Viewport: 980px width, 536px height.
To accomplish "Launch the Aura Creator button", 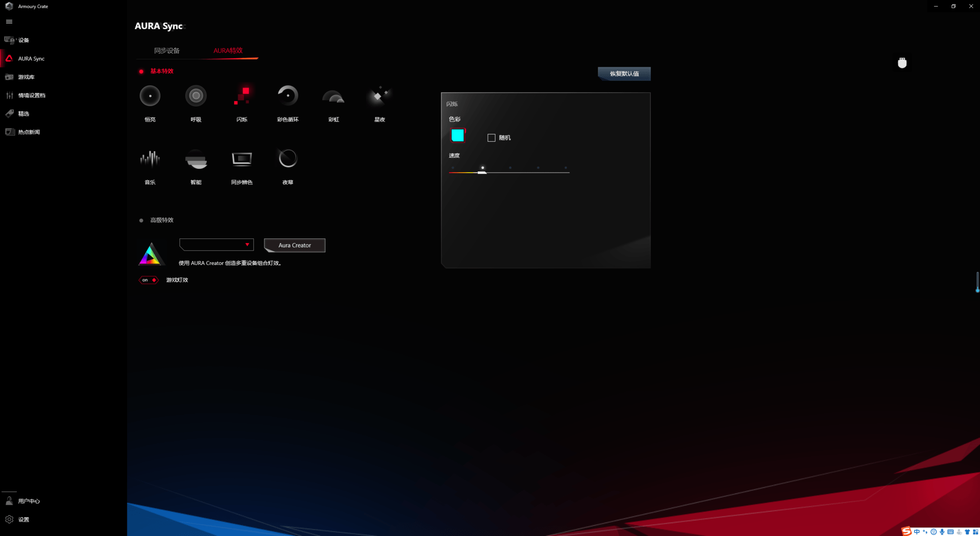I will pyautogui.click(x=295, y=246).
